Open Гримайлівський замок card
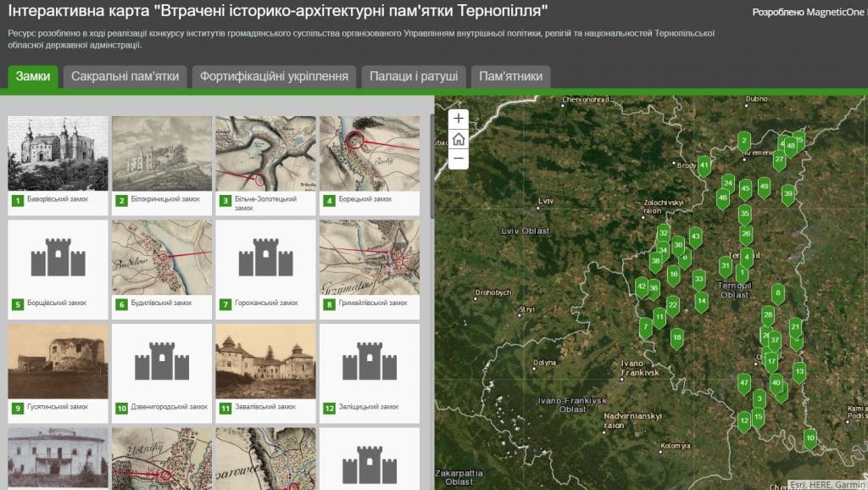Screen dimensions: 868x490 (x=370, y=270)
